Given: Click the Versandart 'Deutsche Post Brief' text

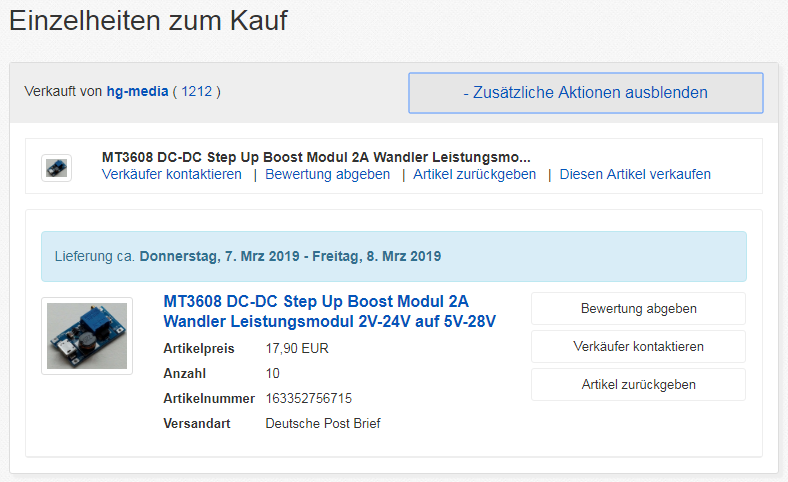Looking at the screenshot, I should (x=323, y=423).
